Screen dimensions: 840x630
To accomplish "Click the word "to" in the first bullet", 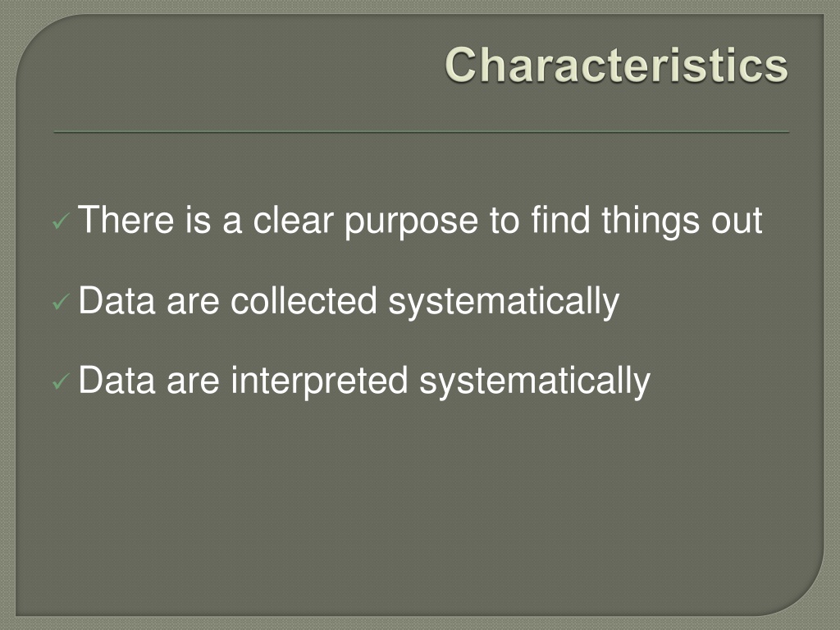I will click(x=504, y=221).
